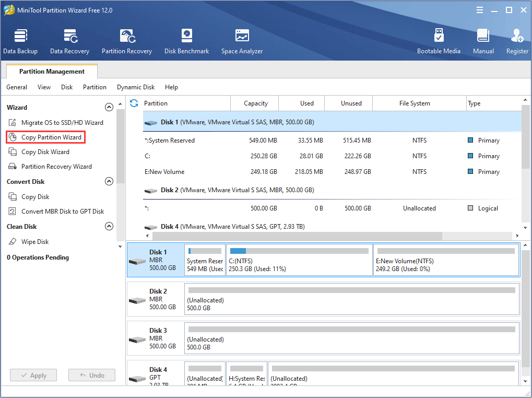Click the Disk 1 header icon in partition list

tap(151, 123)
